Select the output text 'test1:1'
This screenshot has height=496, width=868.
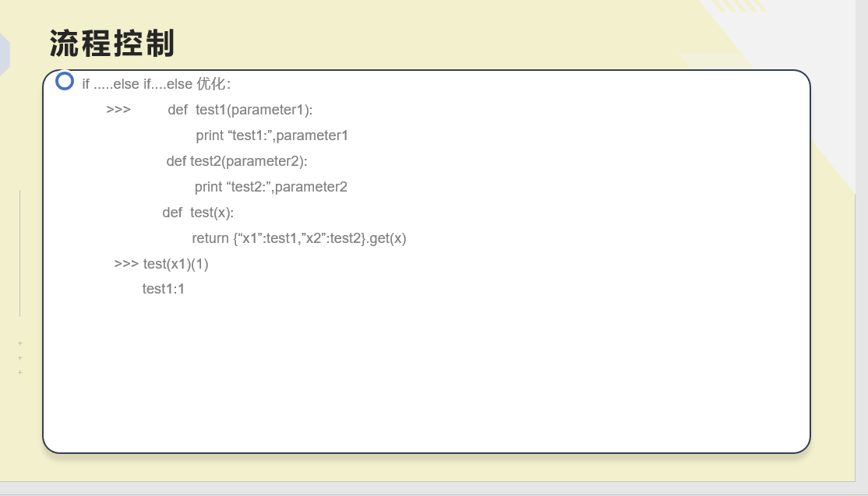click(164, 289)
